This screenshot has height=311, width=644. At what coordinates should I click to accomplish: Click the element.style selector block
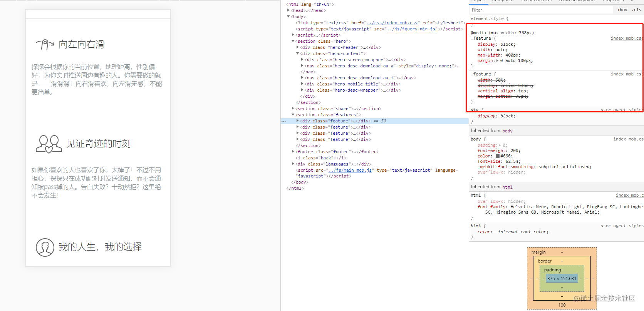490,18
